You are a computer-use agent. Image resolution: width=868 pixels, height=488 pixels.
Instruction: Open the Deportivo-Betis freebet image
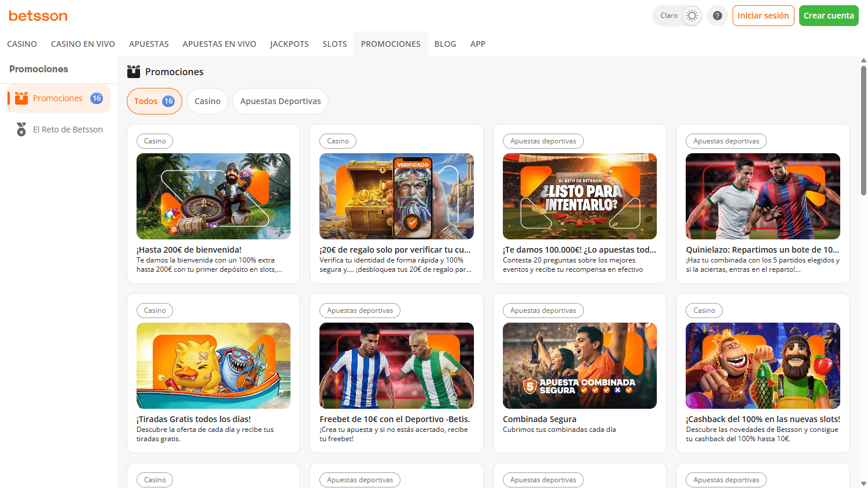tap(396, 365)
